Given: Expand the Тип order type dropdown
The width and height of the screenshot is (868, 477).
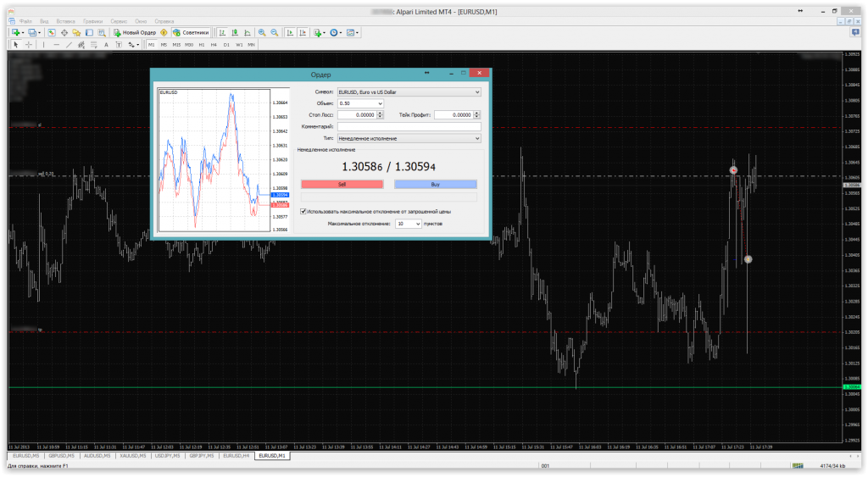Looking at the screenshot, I should (477, 138).
